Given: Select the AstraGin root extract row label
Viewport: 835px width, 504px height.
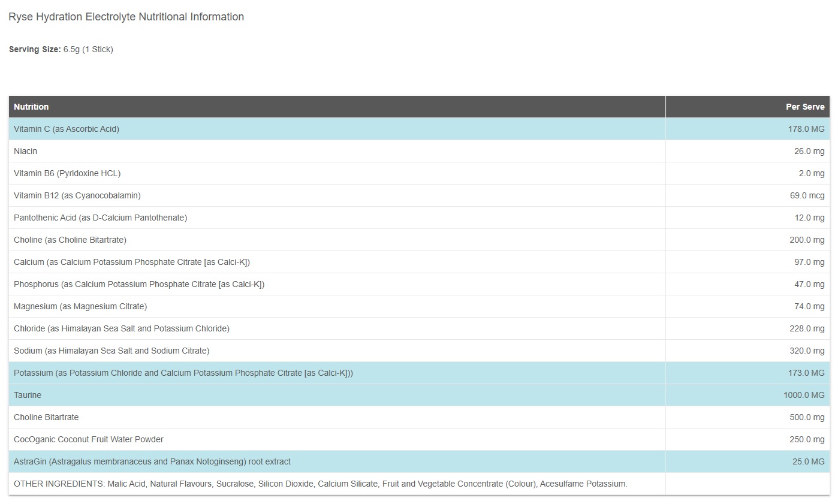Looking at the screenshot, I should pos(152,461).
